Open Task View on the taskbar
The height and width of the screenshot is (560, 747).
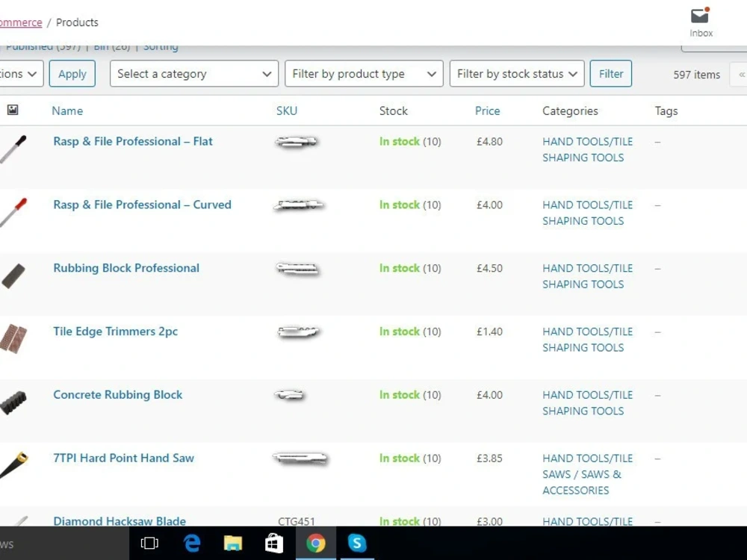pos(149,543)
